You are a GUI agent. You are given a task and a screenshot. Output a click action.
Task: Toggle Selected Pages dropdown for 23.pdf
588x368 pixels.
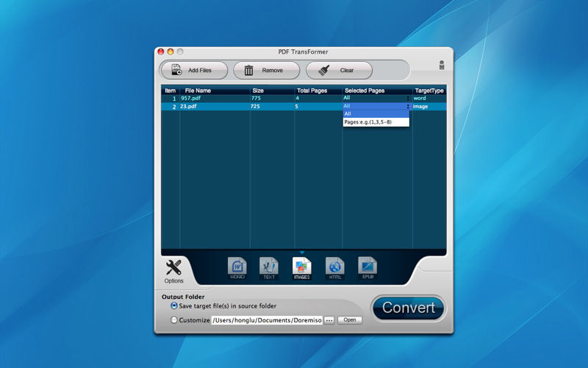(376, 106)
